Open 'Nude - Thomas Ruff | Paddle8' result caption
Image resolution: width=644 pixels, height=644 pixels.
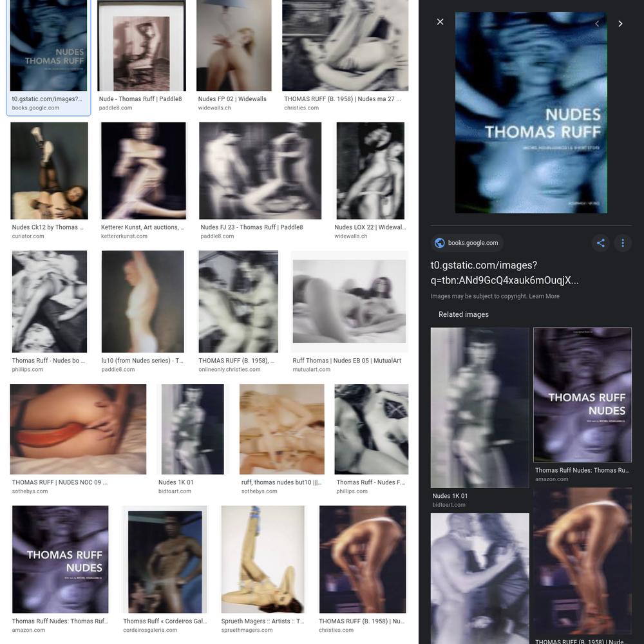click(140, 99)
